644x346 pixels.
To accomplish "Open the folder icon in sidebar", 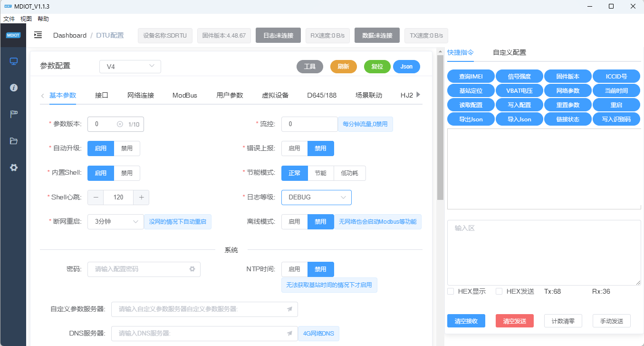I will [x=13, y=141].
